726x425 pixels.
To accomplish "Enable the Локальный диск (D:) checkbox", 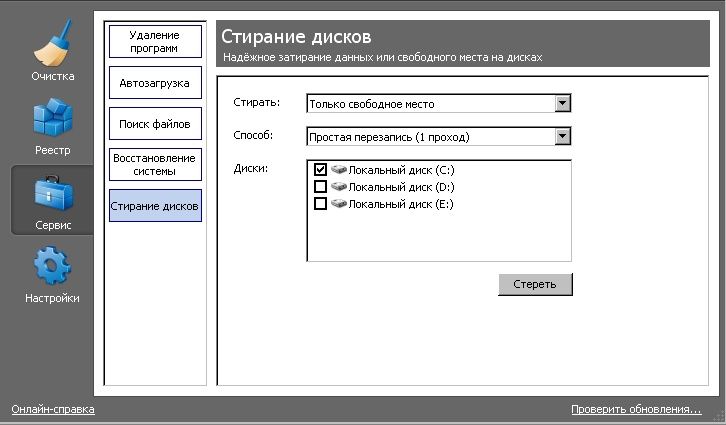I will pyautogui.click(x=320, y=187).
